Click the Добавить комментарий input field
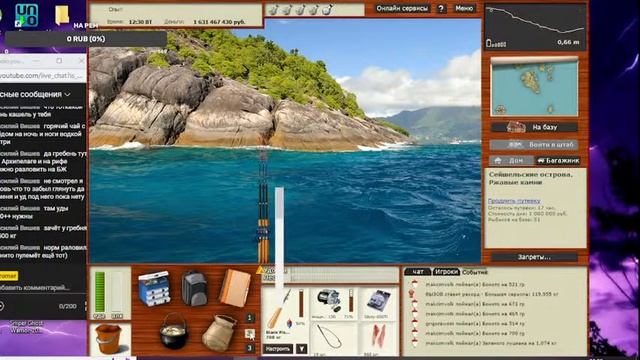This screenshot has height=360, width=640. point(34,288)
